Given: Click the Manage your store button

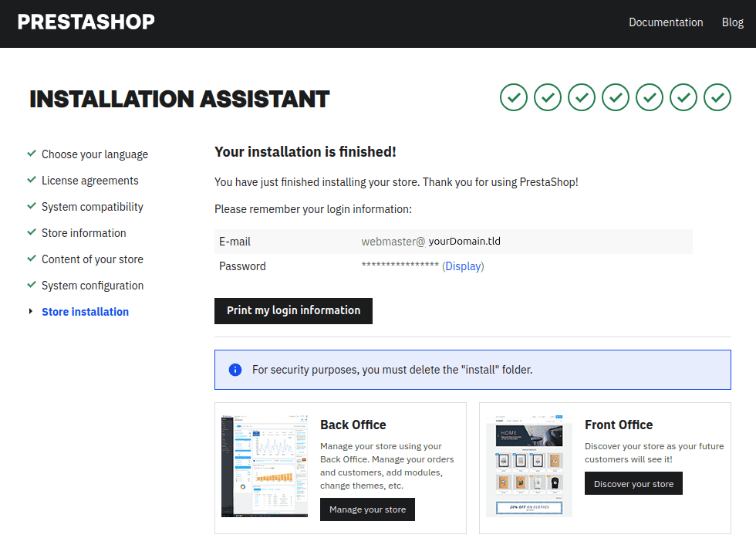Looking at the screenshot, I should pyautogui.click(x=367, y=509).
